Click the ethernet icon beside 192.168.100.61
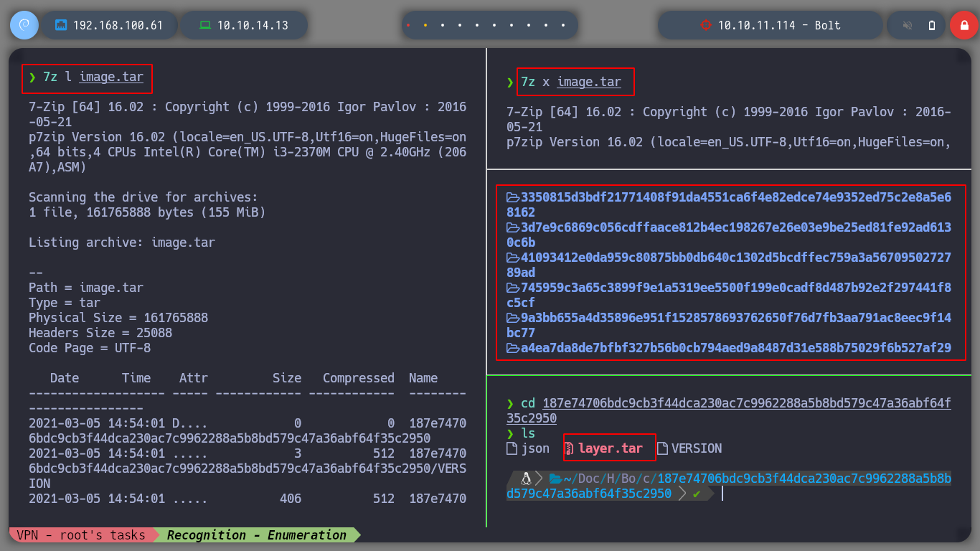980x551 pixels. click(61, 25)
